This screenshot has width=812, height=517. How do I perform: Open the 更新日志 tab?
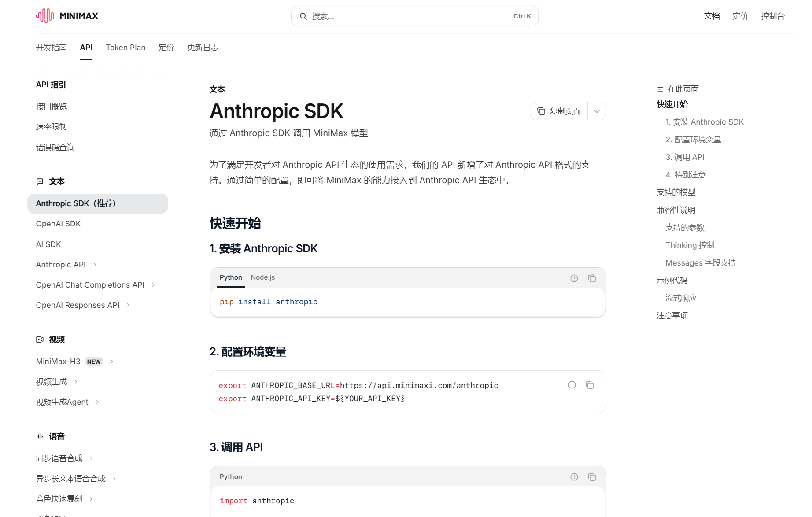(x=203, y=48)
